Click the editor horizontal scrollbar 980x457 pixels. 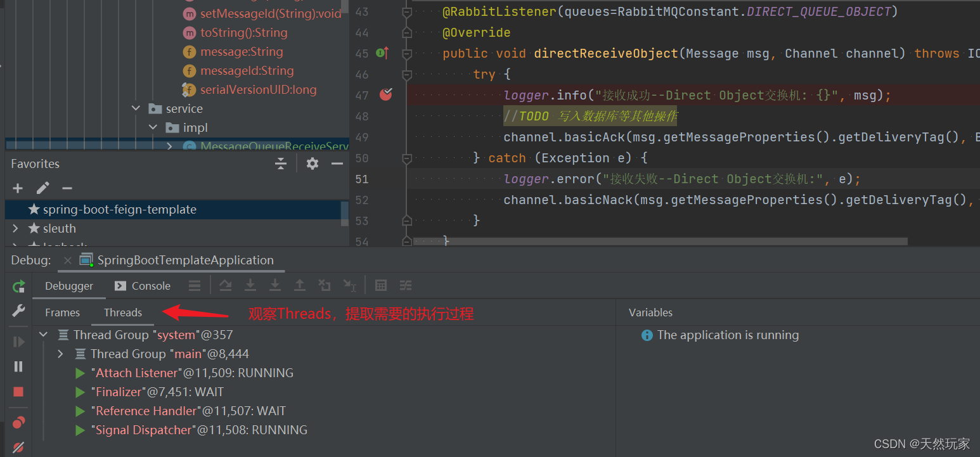[660, 241]
